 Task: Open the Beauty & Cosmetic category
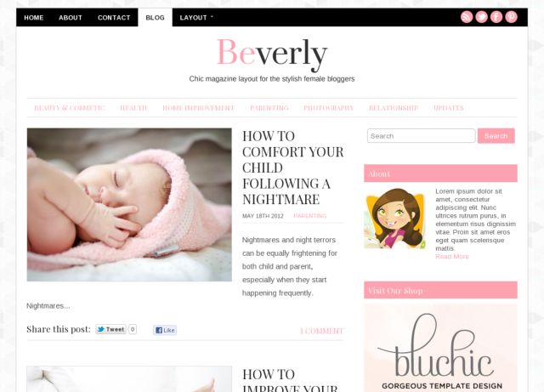pos(70,108)
